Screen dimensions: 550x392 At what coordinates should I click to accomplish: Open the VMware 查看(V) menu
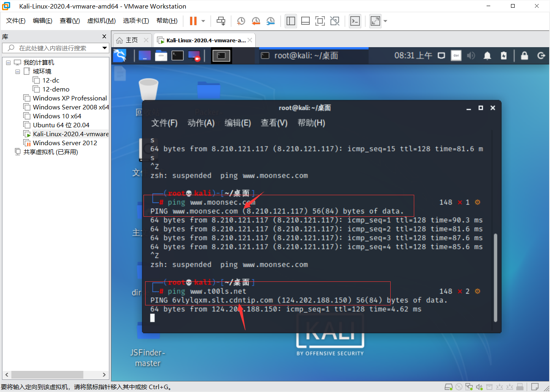70,21
